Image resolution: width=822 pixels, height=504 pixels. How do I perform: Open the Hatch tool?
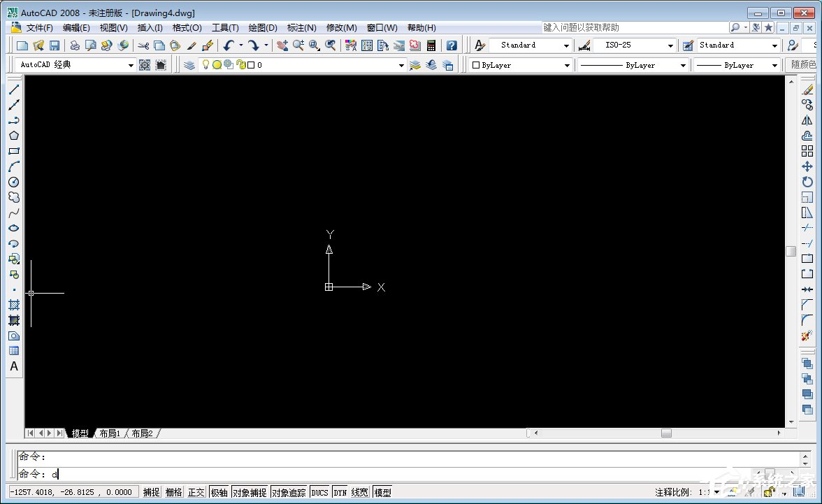[14, 305]
